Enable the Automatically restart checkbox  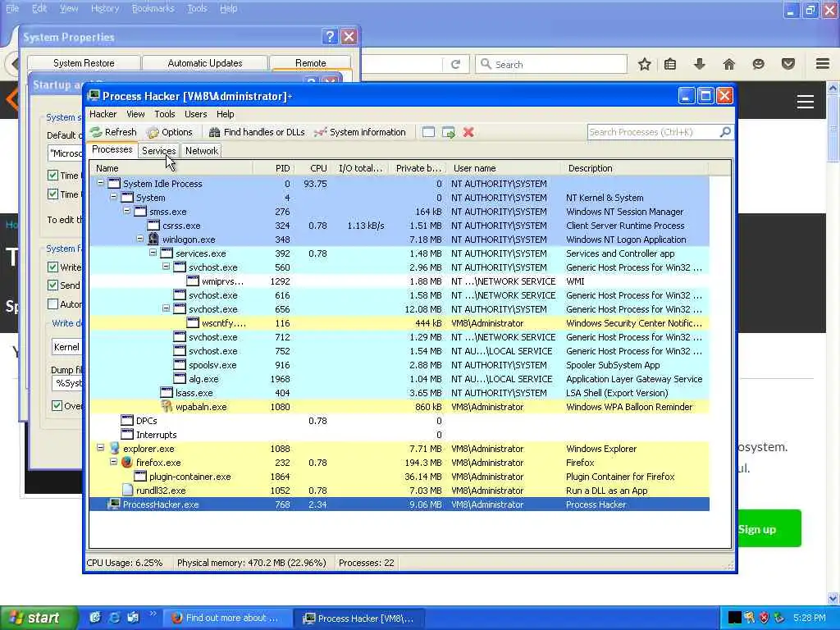coord(52,304)
